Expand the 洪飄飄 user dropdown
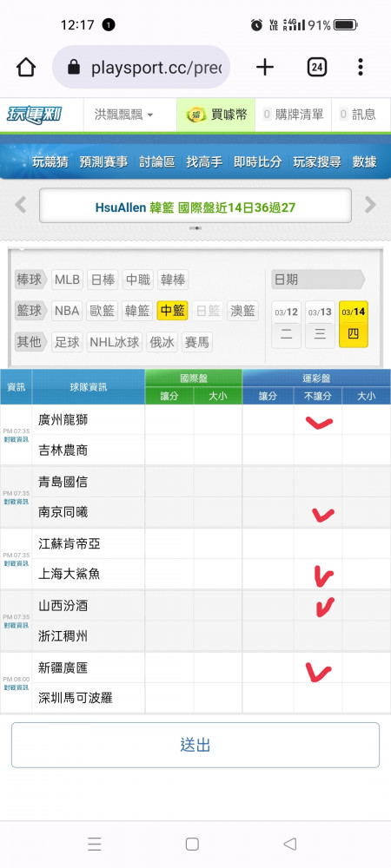 124,115
